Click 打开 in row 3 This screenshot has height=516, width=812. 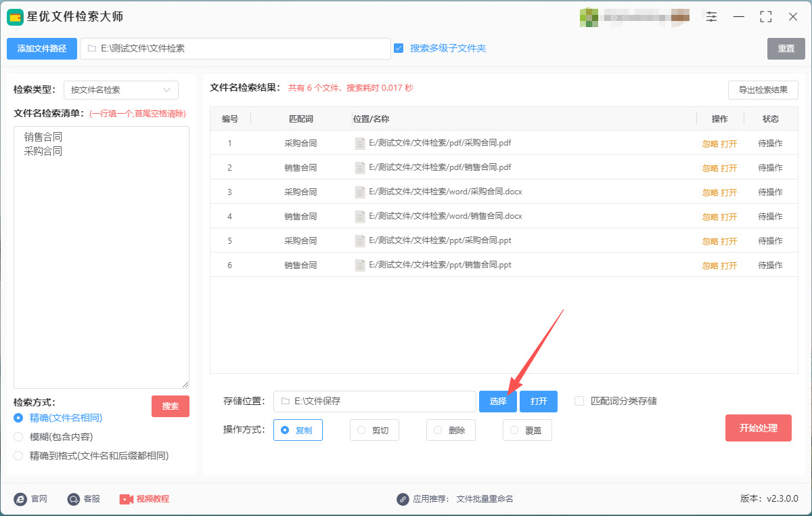(x=729, y=192)
